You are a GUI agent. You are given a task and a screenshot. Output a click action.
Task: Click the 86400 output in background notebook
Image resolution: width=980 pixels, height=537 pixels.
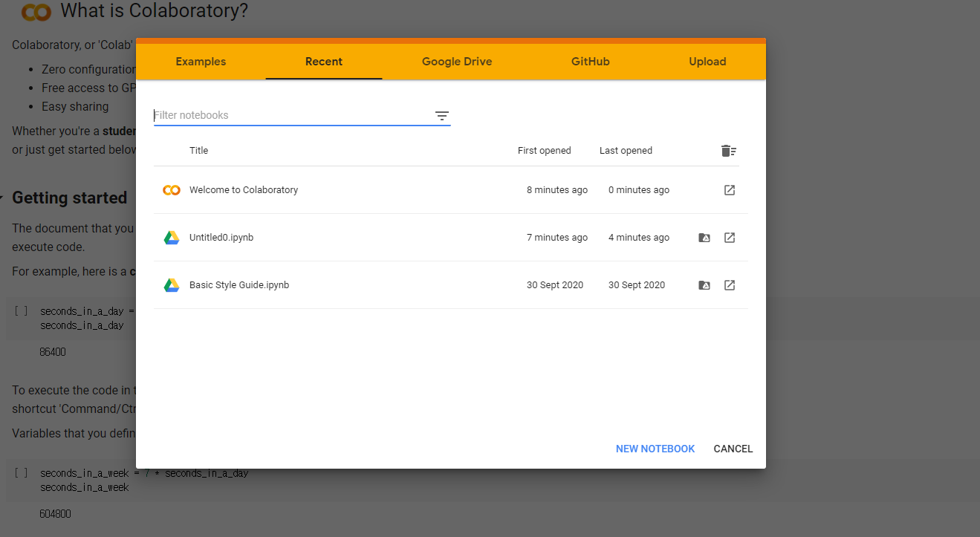(x=53, y=352)
